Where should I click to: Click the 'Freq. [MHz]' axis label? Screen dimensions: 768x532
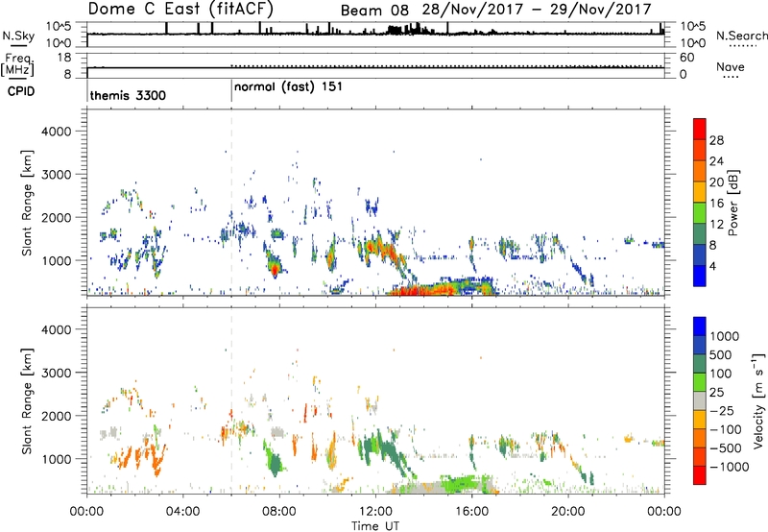[x=17, y=64]
